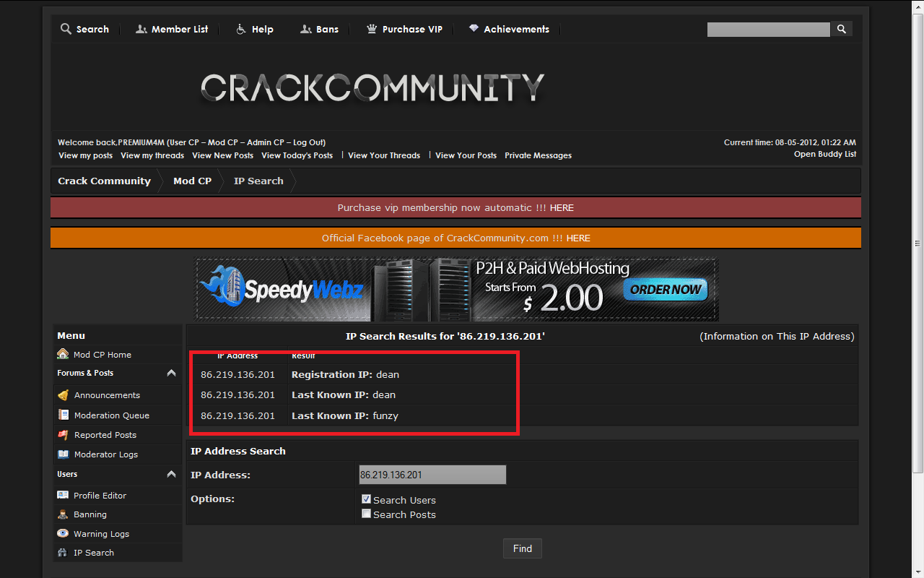Screen dimensions: 924x578
Task: Click the IP Address input field
Action: tap(432, 475)
